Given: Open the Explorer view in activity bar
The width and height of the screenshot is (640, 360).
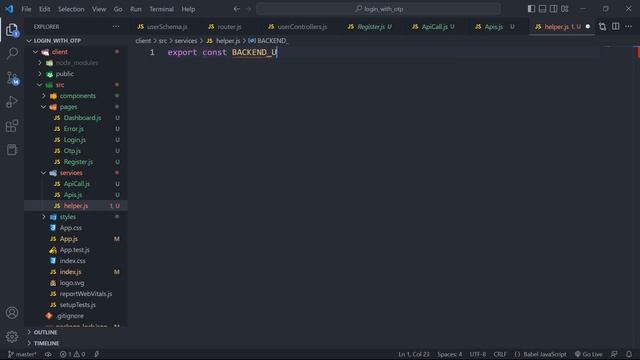Looking at the screenshot, I should 12,30.
